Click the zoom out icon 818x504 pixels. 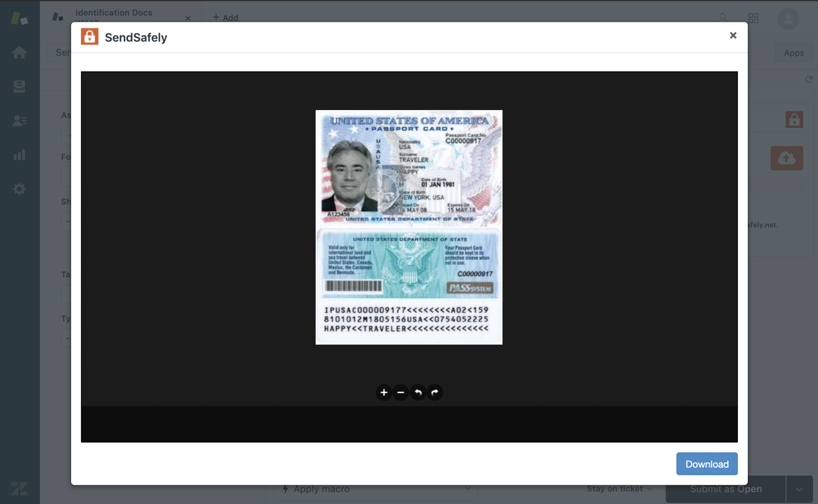tap(401, 392)
